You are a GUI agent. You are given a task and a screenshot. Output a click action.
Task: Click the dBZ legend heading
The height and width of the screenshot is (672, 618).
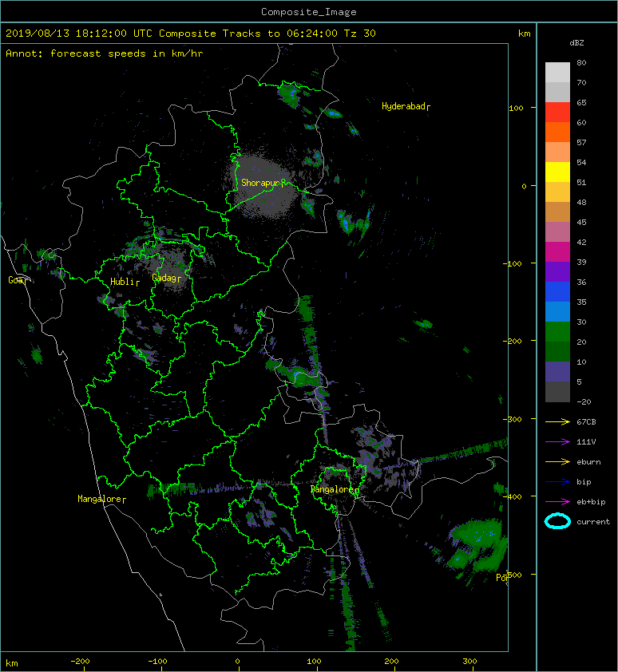click(576, 43)
